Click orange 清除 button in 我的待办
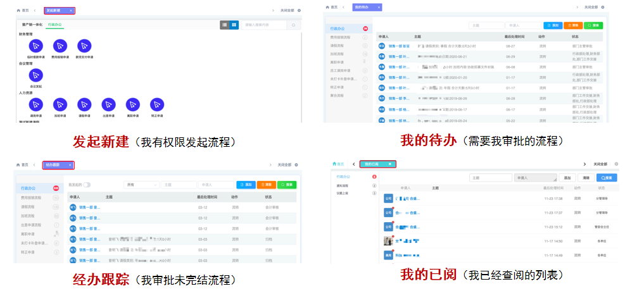This screenshot has height=298, width=644. 572,25
